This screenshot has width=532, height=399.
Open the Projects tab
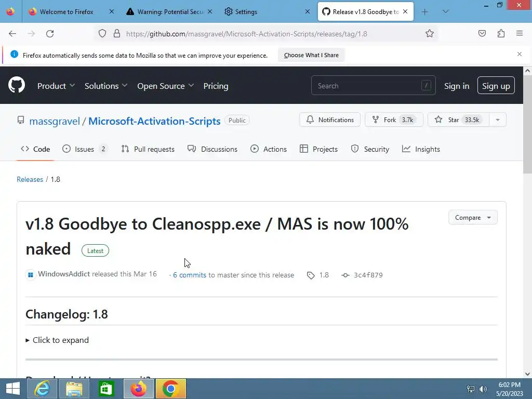[318, 149]
